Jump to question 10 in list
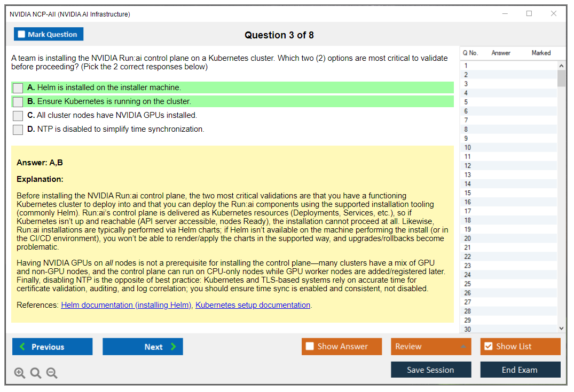 468,148
